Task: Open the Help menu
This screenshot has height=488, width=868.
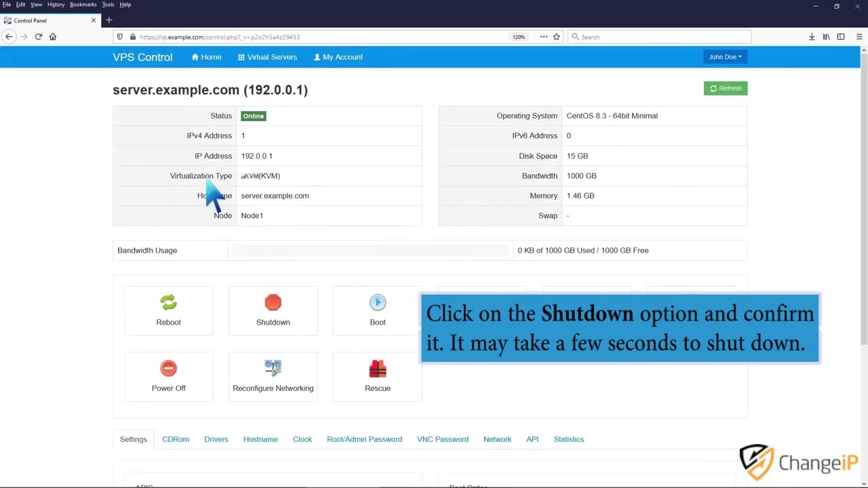Action: coord(125,5)
